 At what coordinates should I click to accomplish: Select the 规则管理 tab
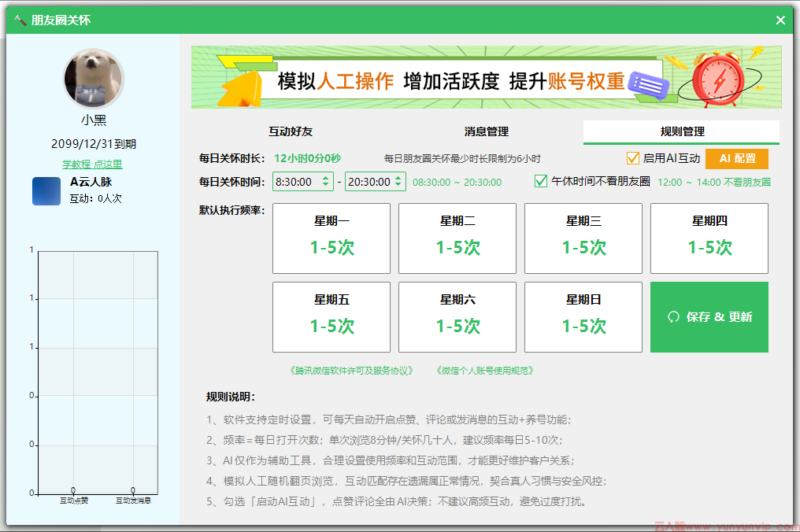coord(682,132)
